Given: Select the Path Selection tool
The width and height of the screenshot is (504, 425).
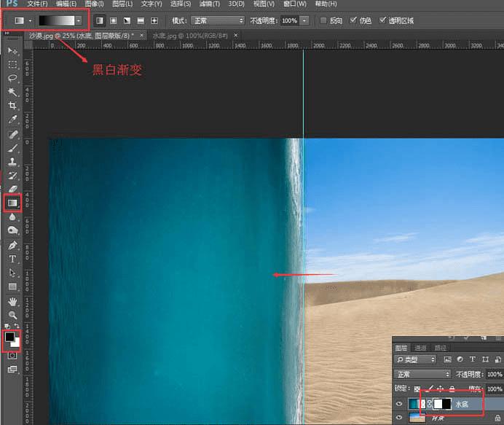Looking at the screenshot, I should tap(12, 273).
